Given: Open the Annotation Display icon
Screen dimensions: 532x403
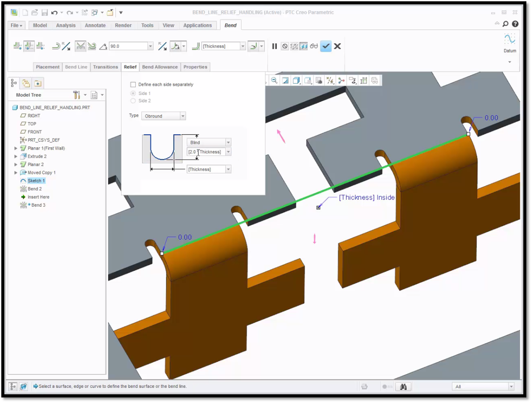Looking at the screenshot, I should click(x=353, y=80).
